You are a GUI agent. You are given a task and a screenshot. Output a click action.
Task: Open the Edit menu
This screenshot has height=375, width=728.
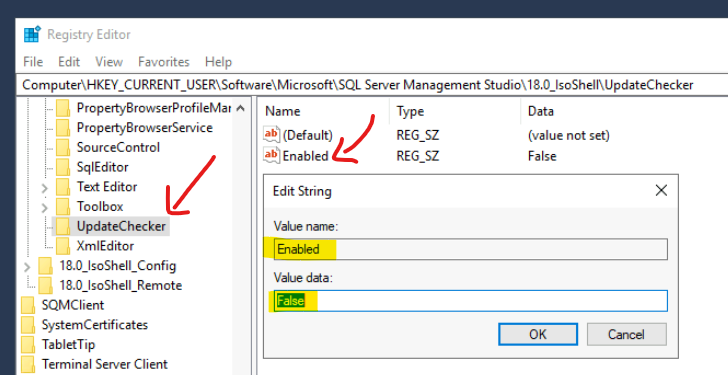pos(69,62)
